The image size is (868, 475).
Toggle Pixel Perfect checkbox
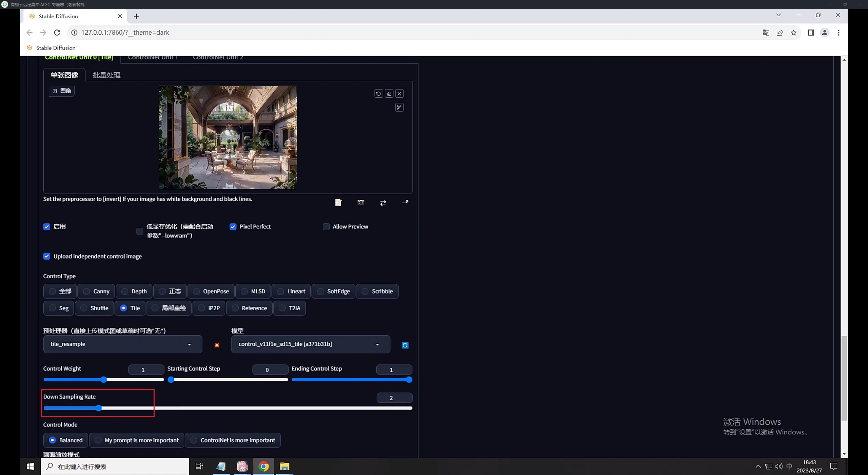point(233,227)
